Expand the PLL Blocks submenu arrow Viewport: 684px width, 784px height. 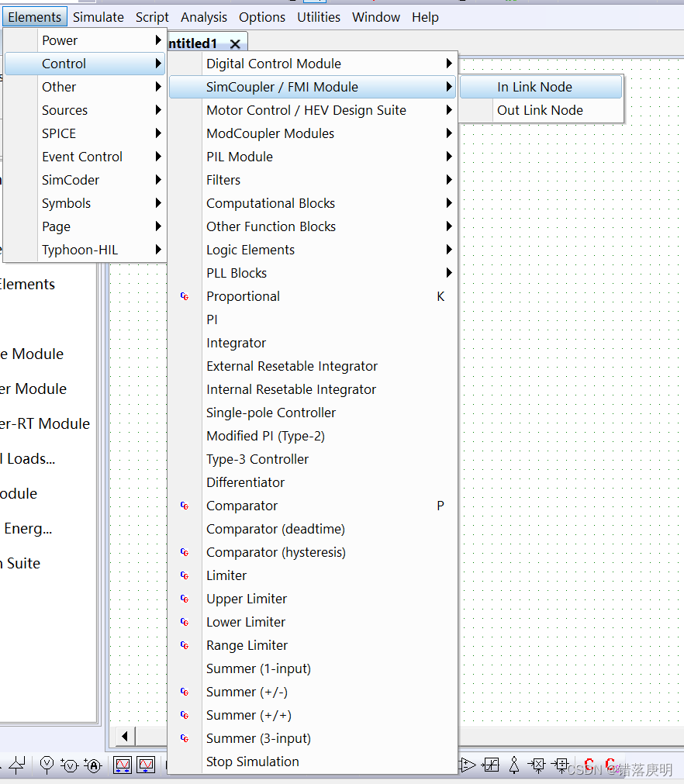tap(448, 272)
